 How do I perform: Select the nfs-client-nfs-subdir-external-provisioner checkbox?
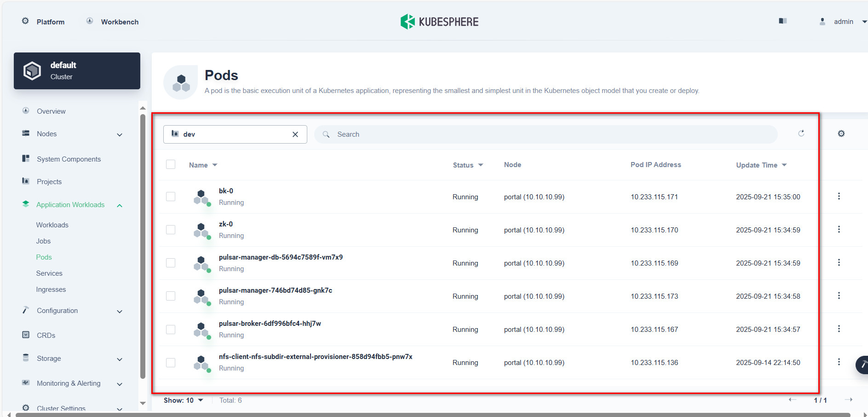(x=171, y=362)
